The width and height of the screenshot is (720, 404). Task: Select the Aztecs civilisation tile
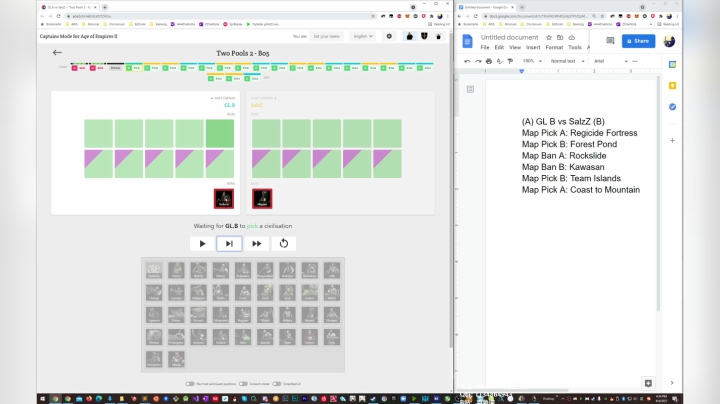pos(176,270)
